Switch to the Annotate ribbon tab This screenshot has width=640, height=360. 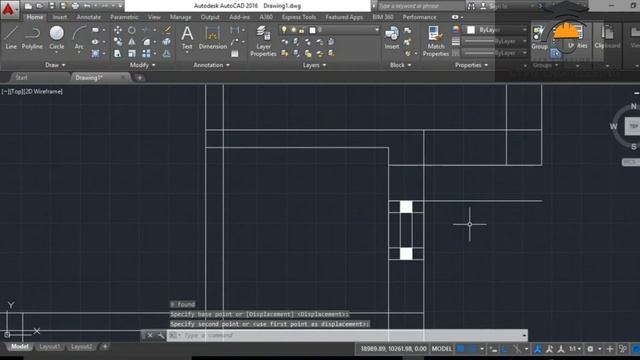[89, 17]
